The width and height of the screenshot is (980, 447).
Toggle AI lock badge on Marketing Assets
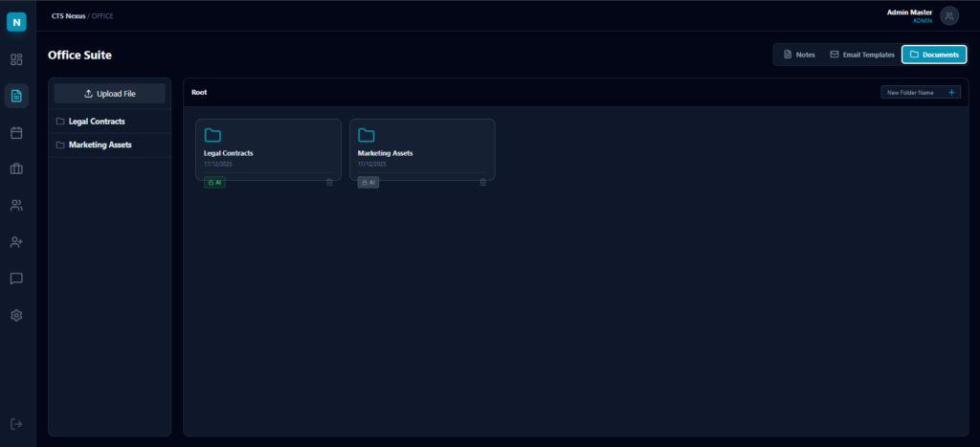pyautogui.click(x=368, y=182)
